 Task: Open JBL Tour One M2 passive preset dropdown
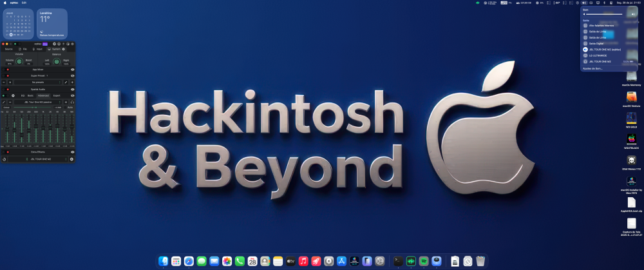click(x=38, y=102)
